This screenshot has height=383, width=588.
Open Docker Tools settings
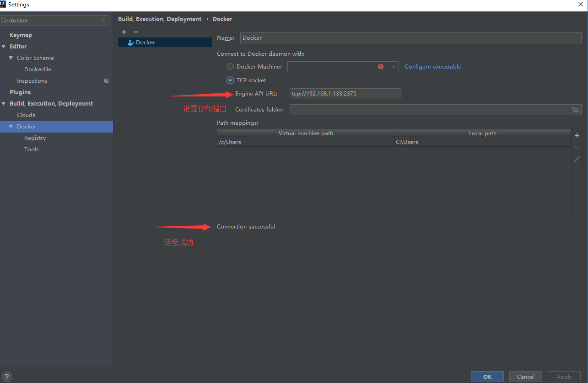[x=32, y=149]
